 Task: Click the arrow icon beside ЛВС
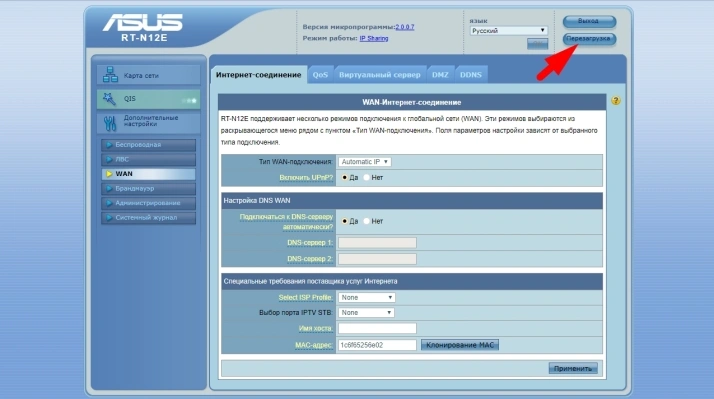[109, 159]
